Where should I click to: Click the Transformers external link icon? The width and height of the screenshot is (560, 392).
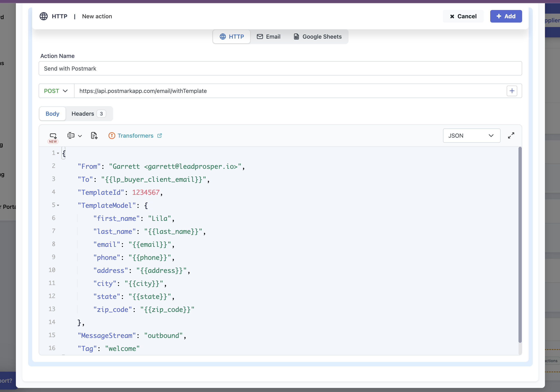[160, 136]
